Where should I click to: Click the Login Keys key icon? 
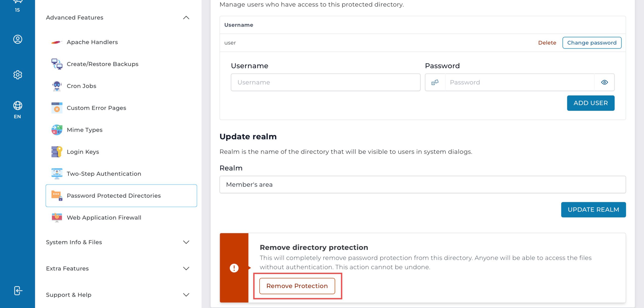pos(57,152)
